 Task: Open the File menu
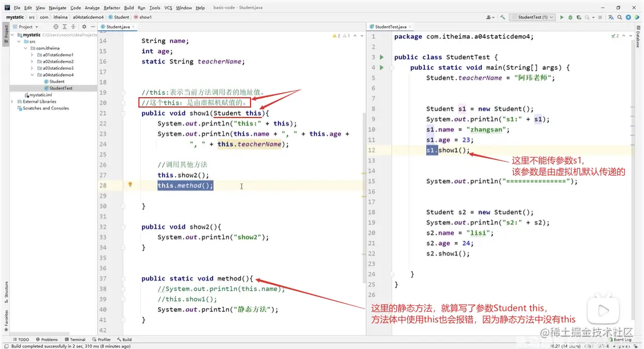(17, 8)
